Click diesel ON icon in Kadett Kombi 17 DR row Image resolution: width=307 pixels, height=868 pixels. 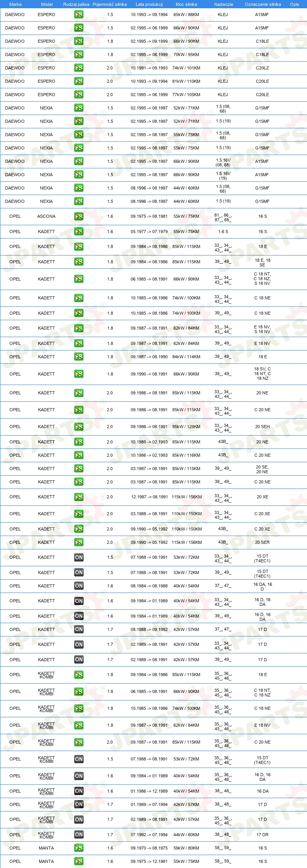point(79,835)
